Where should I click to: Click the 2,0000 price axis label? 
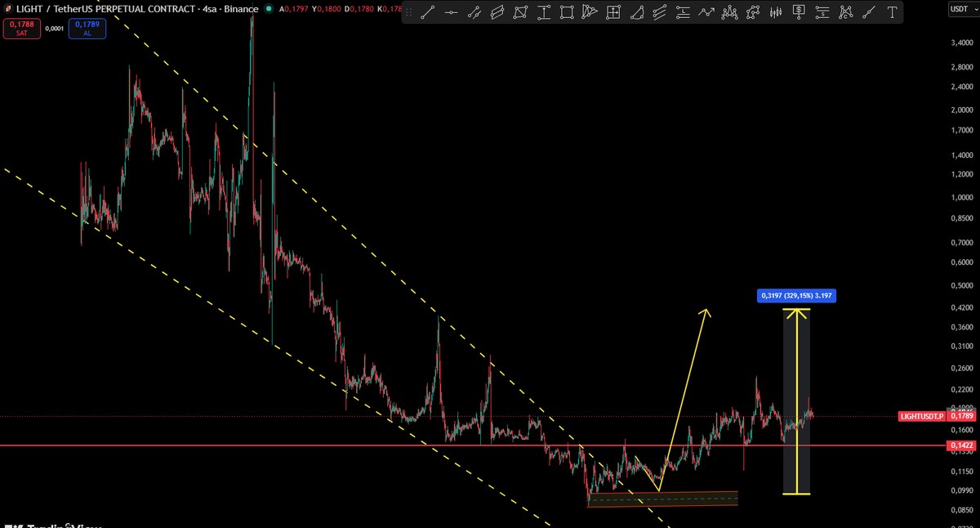(960, 109)
